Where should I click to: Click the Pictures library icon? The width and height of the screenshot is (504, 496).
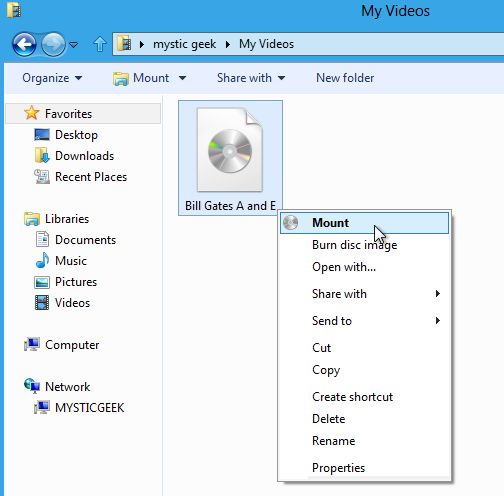[x=42, y=282]
